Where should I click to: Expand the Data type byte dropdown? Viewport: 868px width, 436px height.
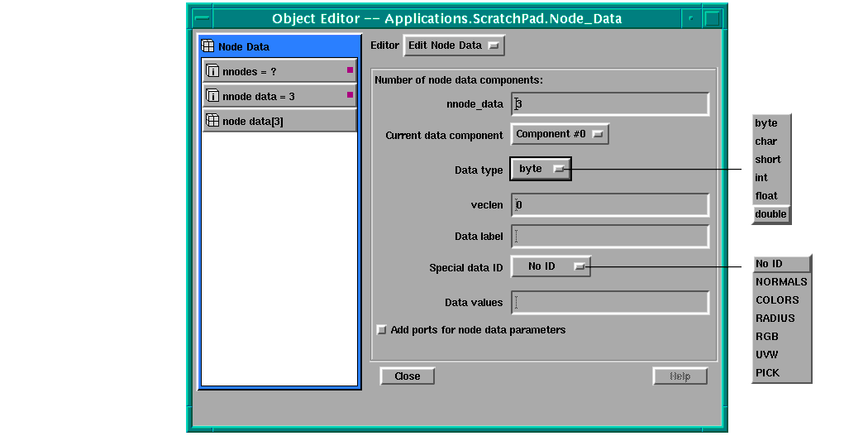coord(541,169)
